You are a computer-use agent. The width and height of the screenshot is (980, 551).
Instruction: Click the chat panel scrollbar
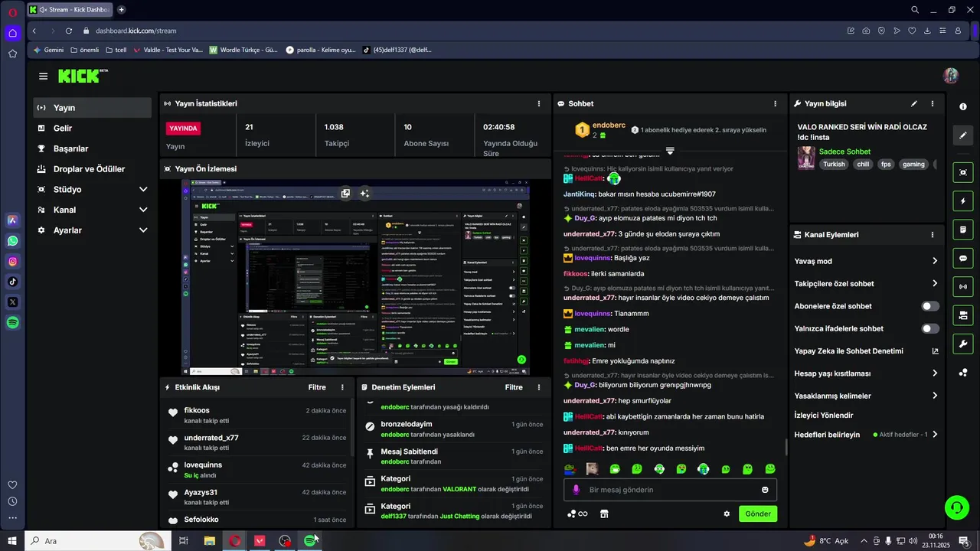point(786,447)
